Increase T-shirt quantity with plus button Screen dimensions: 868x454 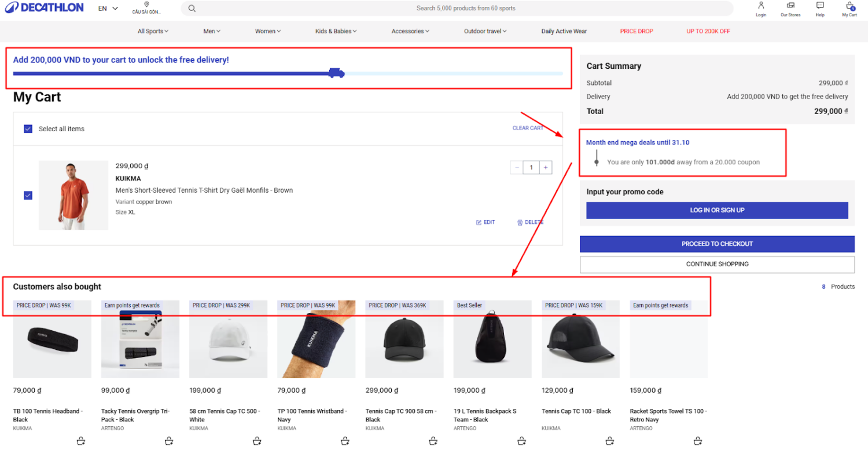point(545,168)
